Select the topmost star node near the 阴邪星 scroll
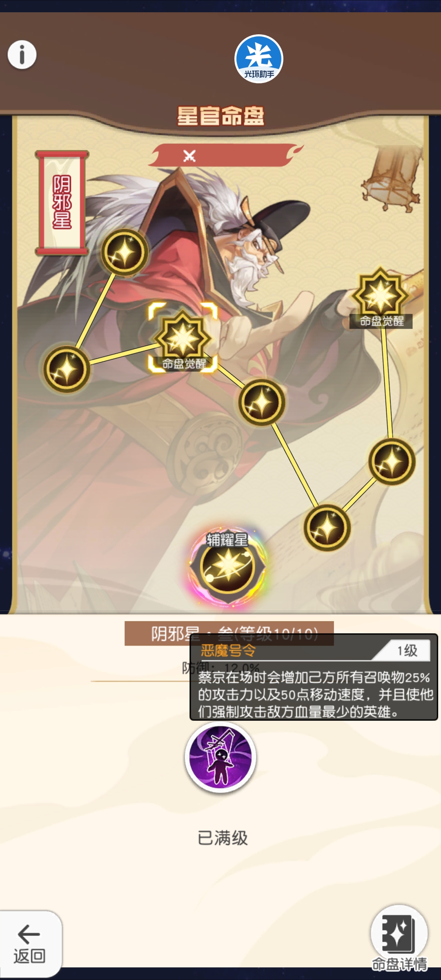The image size is (441, 980). pos(125,252)
